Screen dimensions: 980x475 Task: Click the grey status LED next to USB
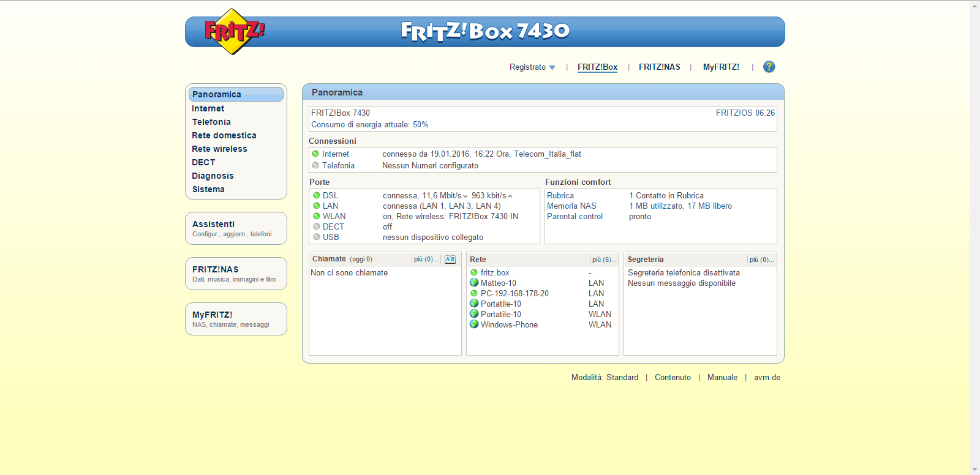[317, 237]
